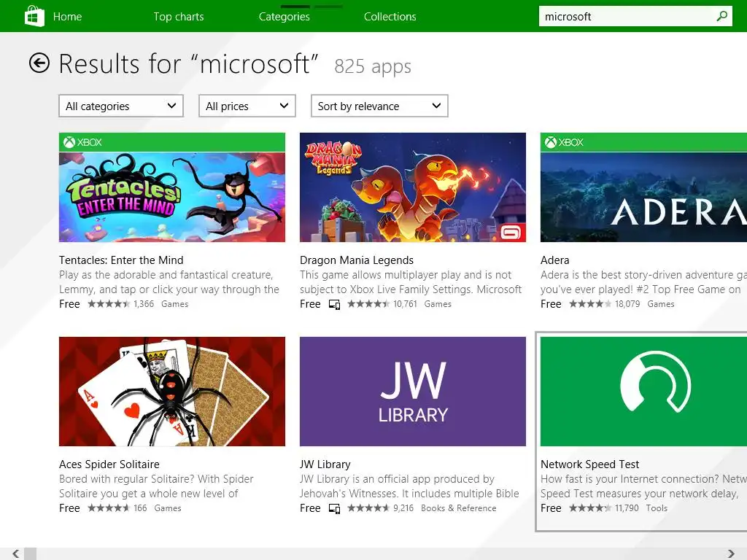Click the Tools label under Network Speed Test
The width and height of the screenshot is (747, 560).
657,508
